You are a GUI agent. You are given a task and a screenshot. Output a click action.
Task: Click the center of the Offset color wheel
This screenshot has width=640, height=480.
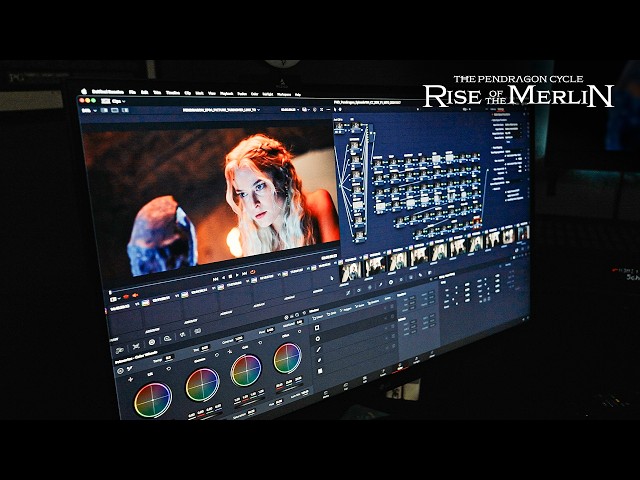click(x=287, y=358)
